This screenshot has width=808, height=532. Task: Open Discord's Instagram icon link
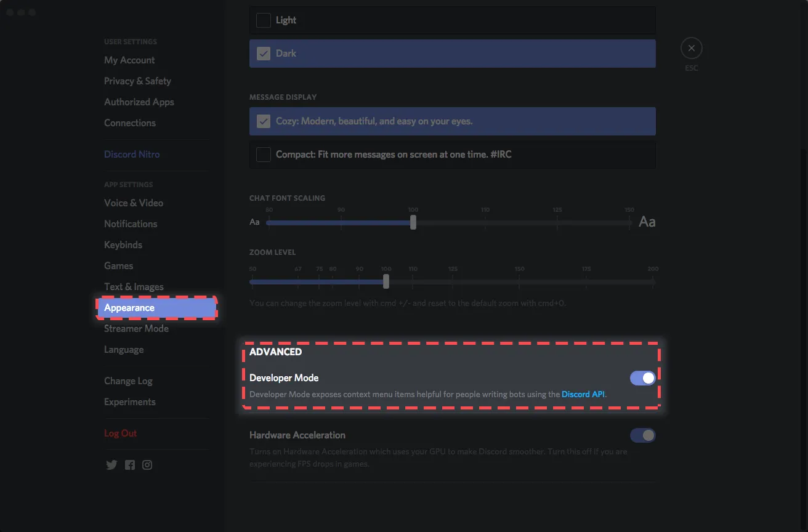tap(147, 465)
